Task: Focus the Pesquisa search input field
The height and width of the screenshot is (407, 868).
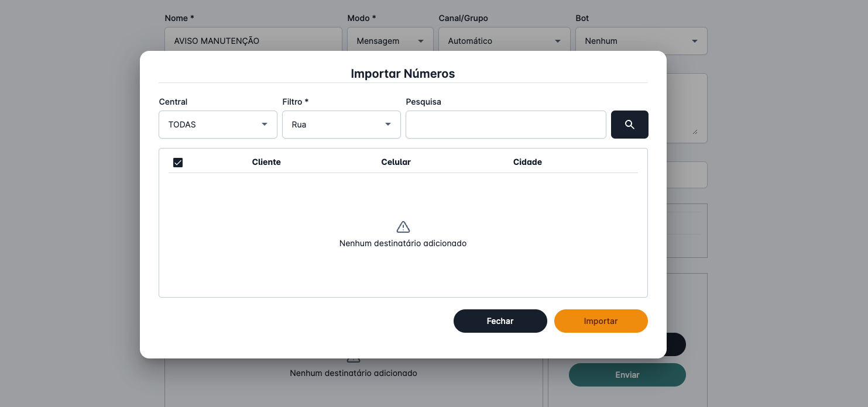Action: 506,125
